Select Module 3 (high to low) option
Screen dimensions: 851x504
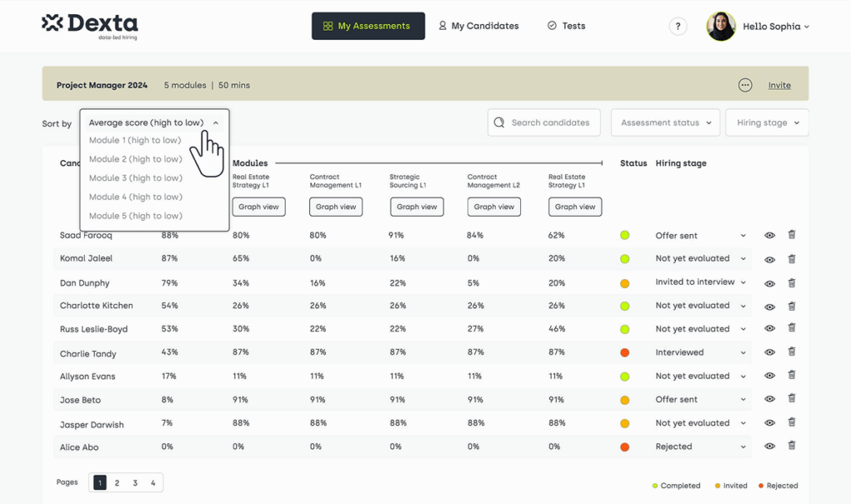[x=135, y=178]
